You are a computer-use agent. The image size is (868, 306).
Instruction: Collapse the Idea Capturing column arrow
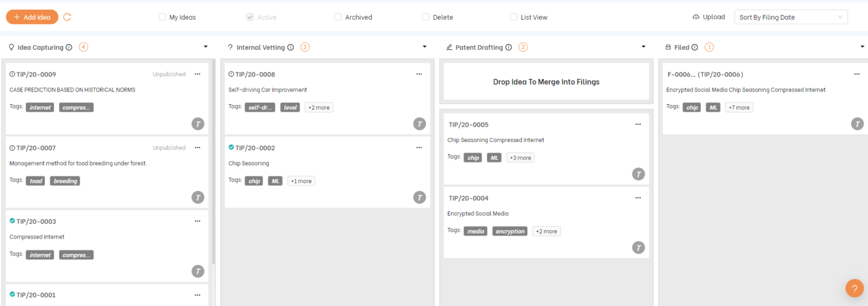pyautogui.click(x=206, y=47)
